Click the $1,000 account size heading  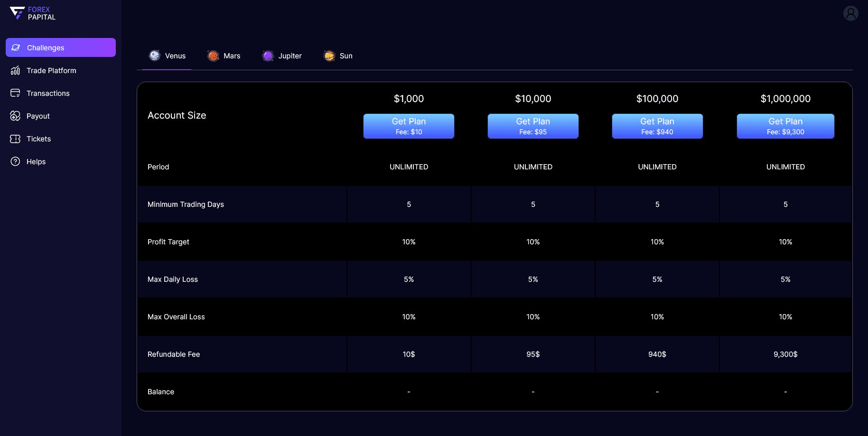pyautogui.click(x=409, y=99)
